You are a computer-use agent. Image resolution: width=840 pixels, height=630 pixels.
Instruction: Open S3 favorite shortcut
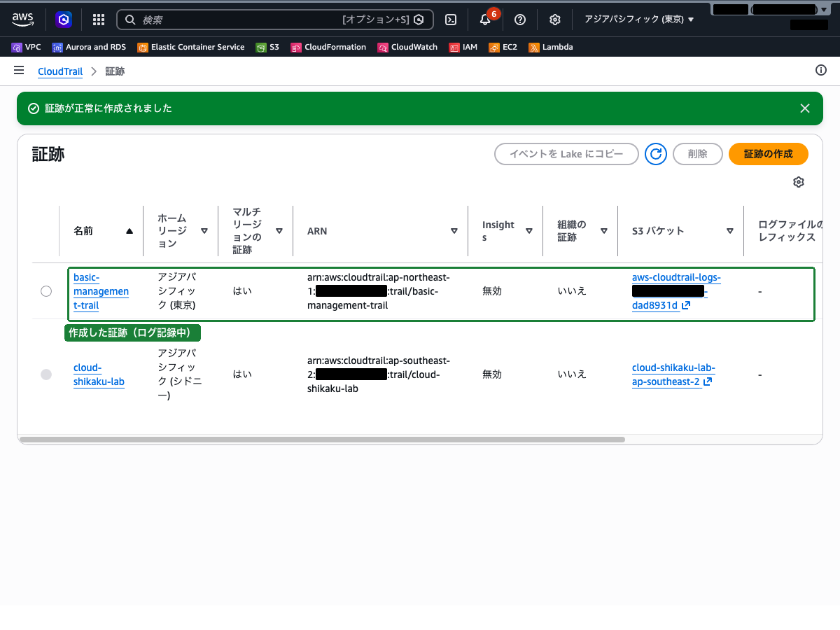(267, 47)
